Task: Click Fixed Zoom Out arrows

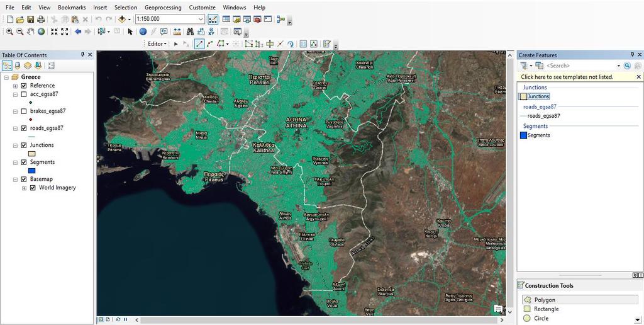Action: pyautogui.click(x=65, y=31)
